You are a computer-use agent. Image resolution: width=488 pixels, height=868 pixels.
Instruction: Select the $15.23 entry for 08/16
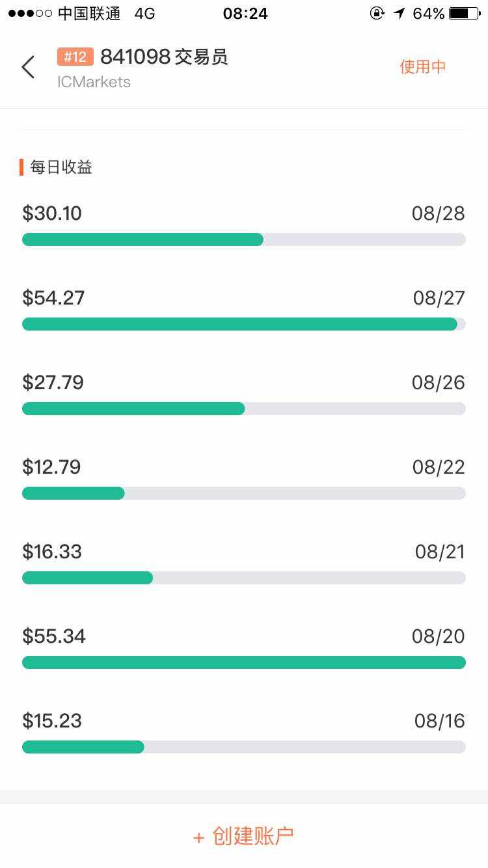pos(243,735)
